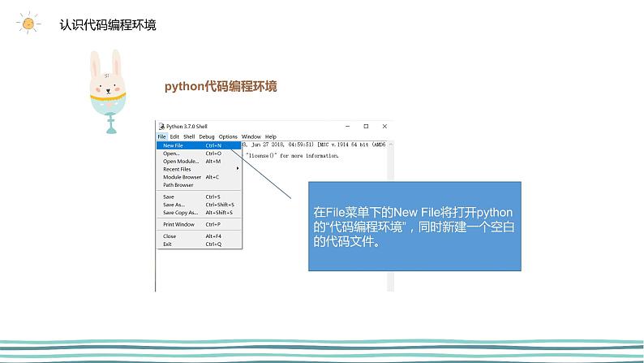Click the scrollbar up arrow
Screen dimensions: 644x363
(391, 145)
